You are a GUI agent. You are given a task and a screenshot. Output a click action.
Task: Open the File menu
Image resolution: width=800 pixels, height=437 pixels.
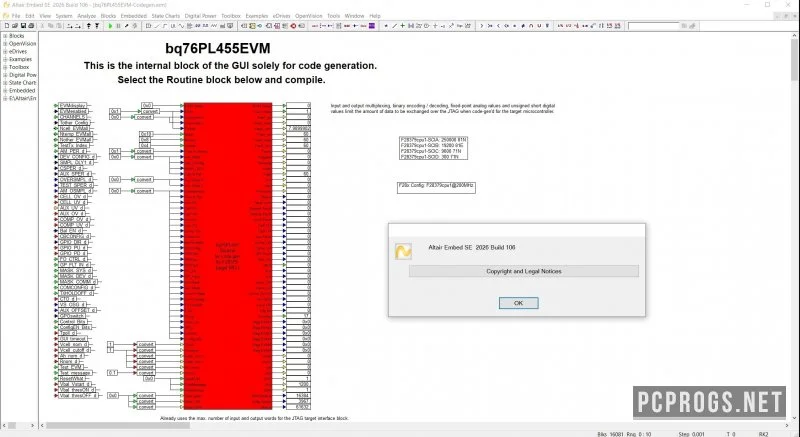tap(16, 16)
